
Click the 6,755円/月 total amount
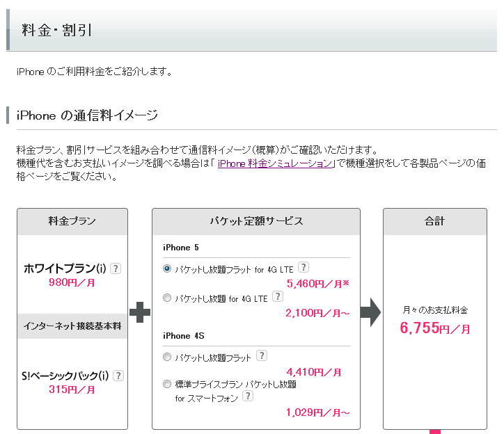(x=435, y=328)
